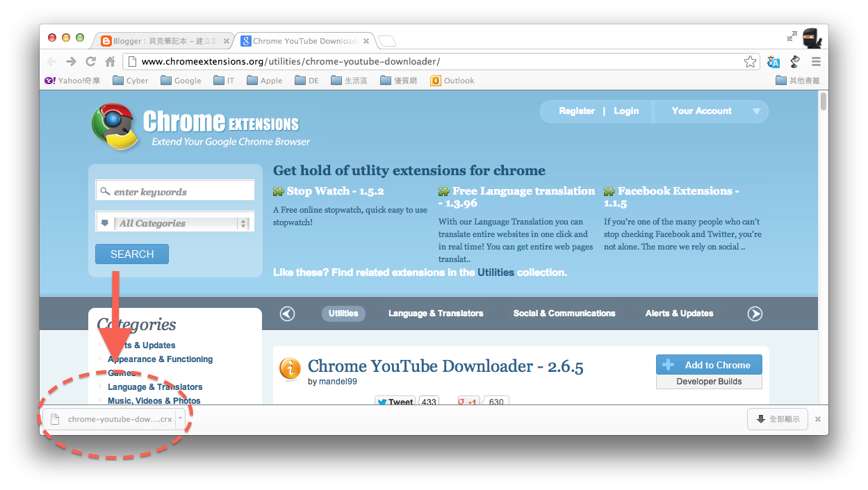Click the Chrome Extensions logo
The image size is (868, 490).
tap(201, 126)
